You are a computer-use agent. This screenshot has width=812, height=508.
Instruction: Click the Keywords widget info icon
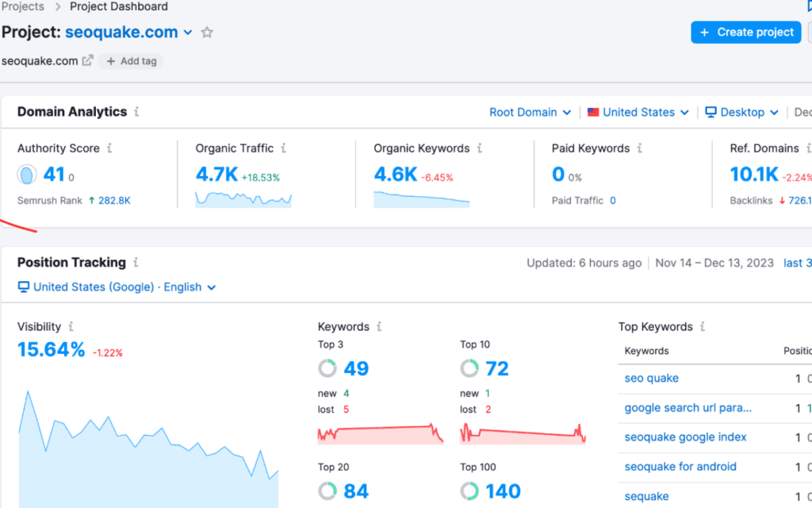379,326
